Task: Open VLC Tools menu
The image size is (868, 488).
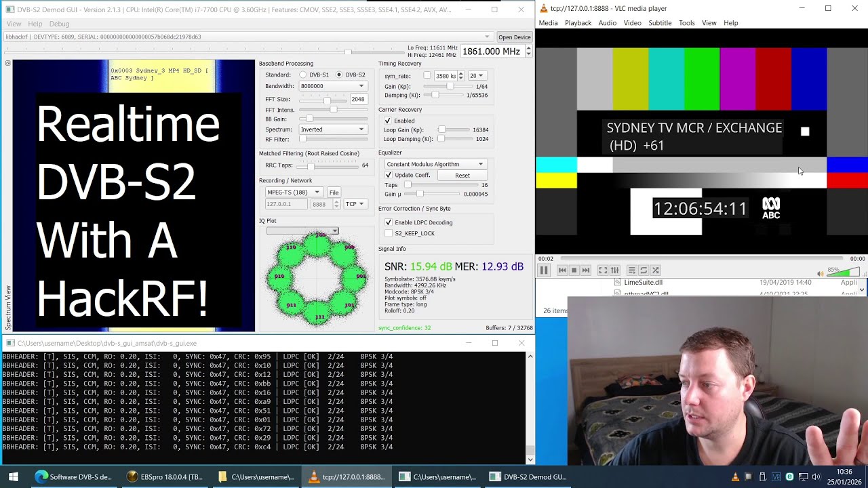Action: (686, 23)
